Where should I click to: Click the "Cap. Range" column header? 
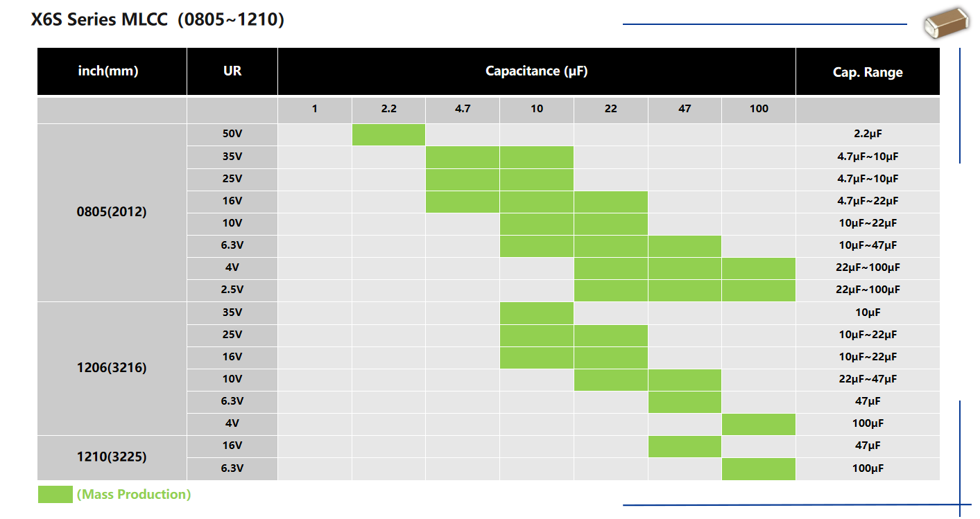point(868,72)
